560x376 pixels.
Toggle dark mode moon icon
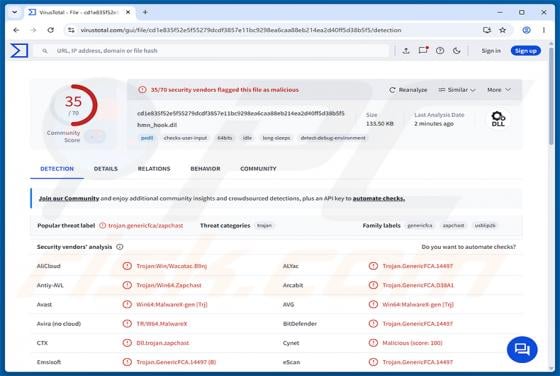(456, 51)
